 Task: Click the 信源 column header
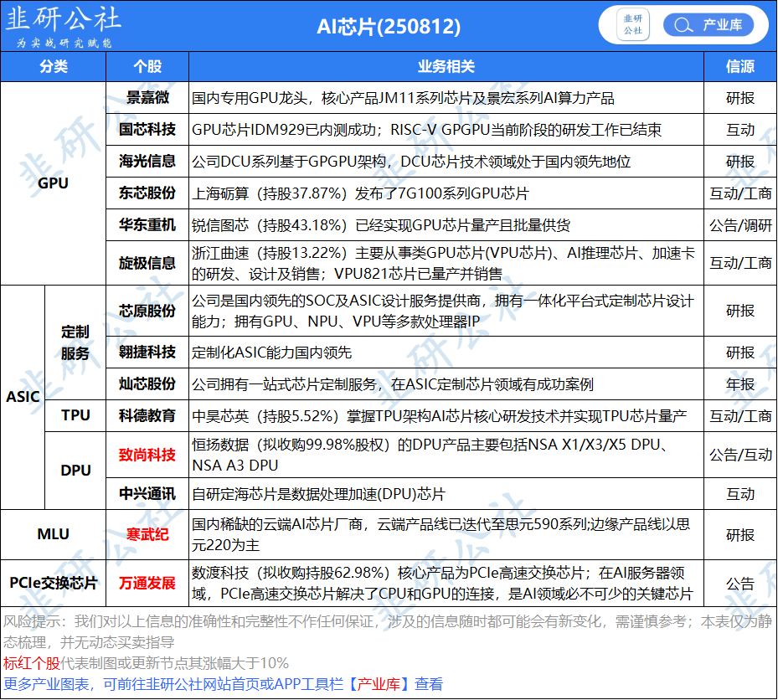pyautogui.click(x=739, y=67)
